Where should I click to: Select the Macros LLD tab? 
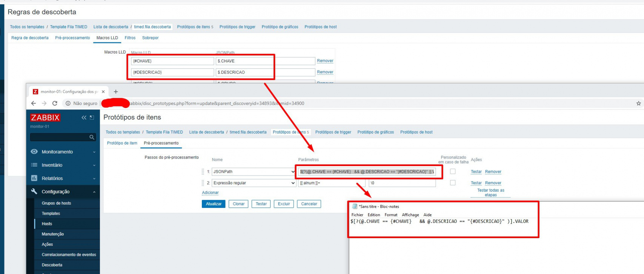point(107,38)
